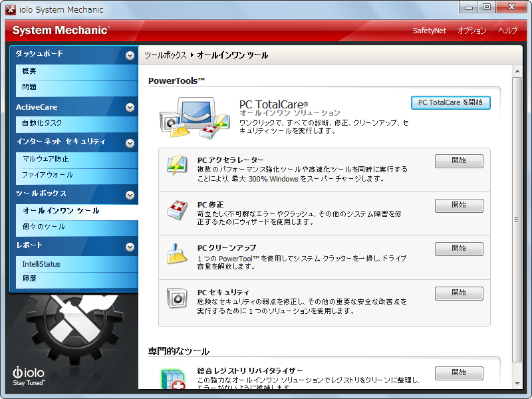Image resolution: width=532 pixels, height=399 pixels.
Task: Open 個々のツール in the sidebar
Action: pyautogui.click(x=76, y=227)
